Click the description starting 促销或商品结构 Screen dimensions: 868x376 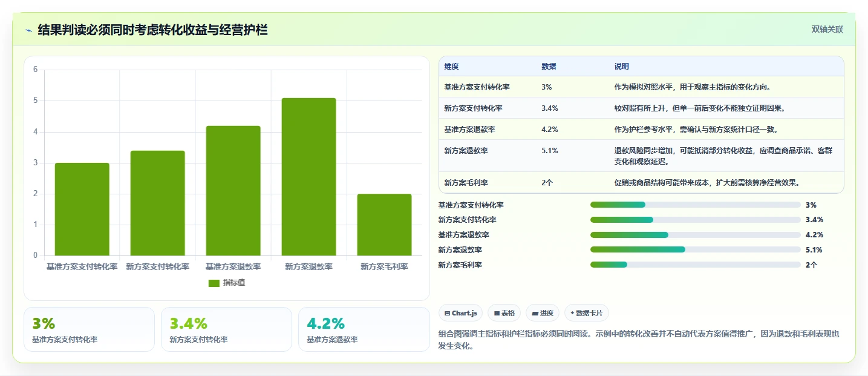[707, 182]
